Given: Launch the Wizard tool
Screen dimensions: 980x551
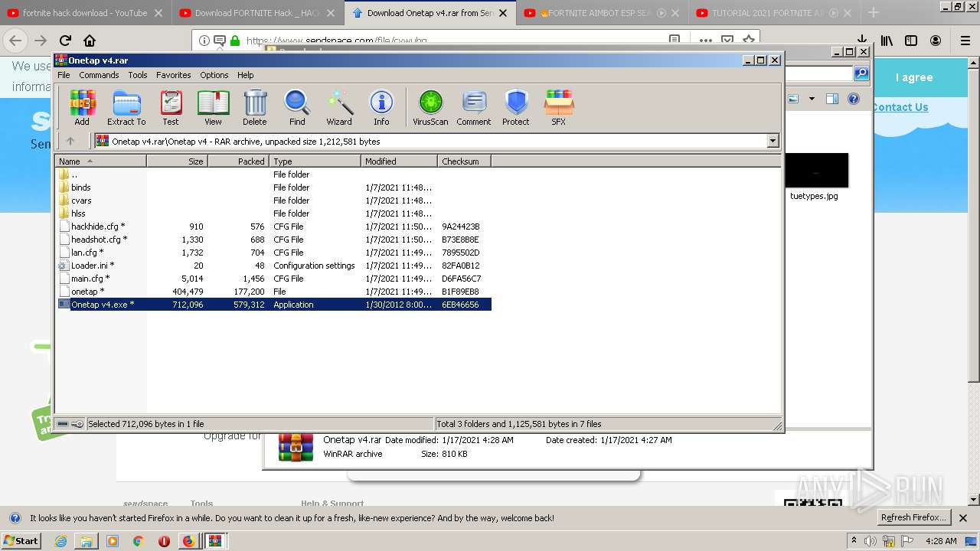Looking at the screenshot, I should [339, 107].
